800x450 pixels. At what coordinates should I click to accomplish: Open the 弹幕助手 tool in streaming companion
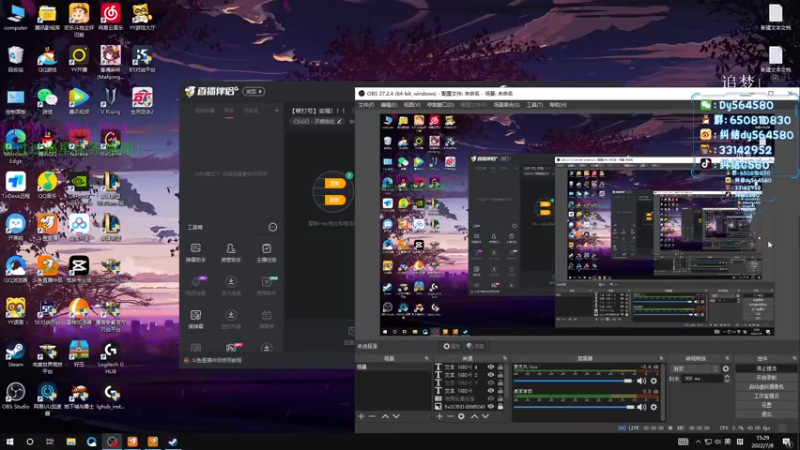pyautogui.click(x=195, y=253)
